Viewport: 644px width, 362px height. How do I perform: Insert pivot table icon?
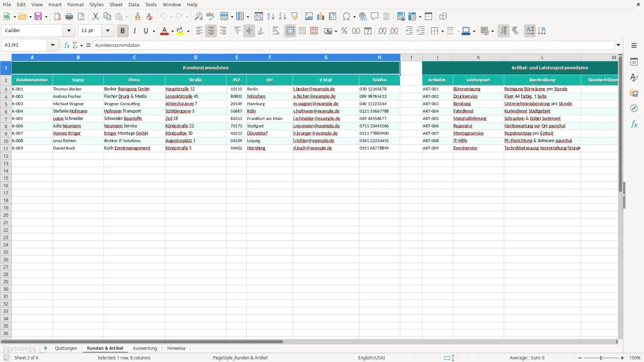pos(333,17)
